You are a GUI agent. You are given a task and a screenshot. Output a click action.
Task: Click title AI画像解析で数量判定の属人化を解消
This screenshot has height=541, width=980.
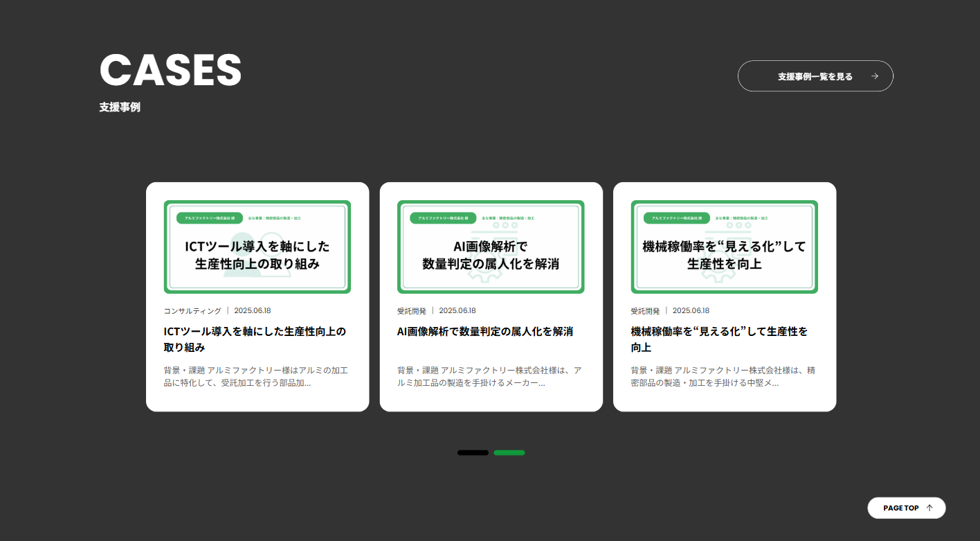[x=484, y=331]
